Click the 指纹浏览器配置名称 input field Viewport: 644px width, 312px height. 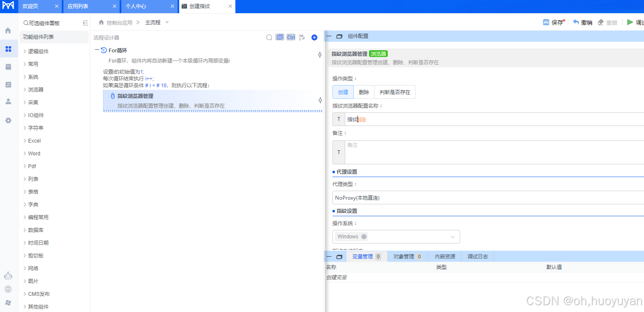(x=494, y=119)
